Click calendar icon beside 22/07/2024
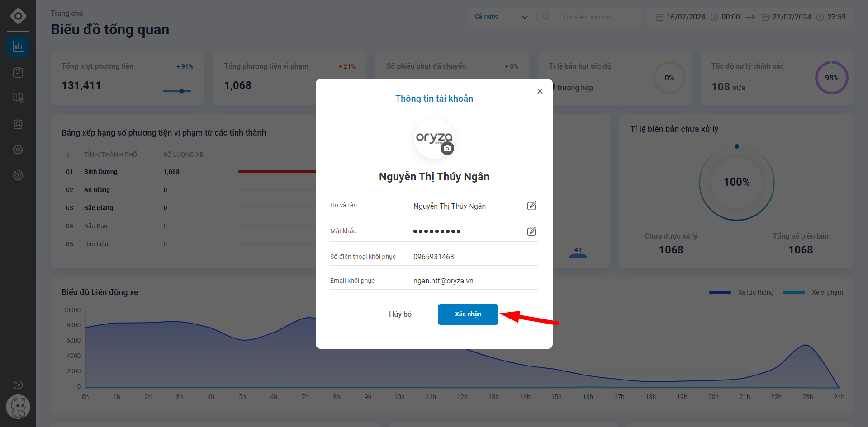Image resolution: width=868 pixels, height=427 pixels. point(765,17)
